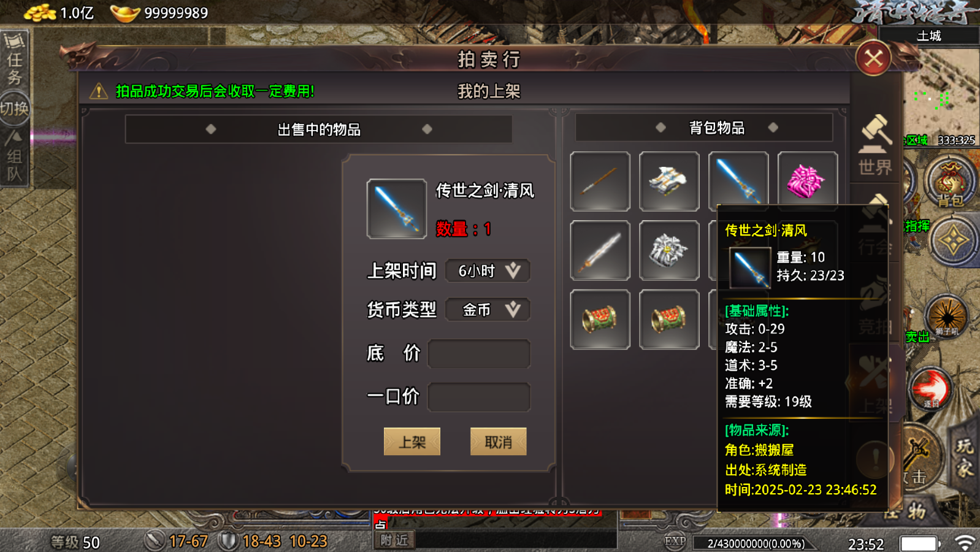Click the 上架 confirm button
This screenshot has width=980, height=552.
412,442
